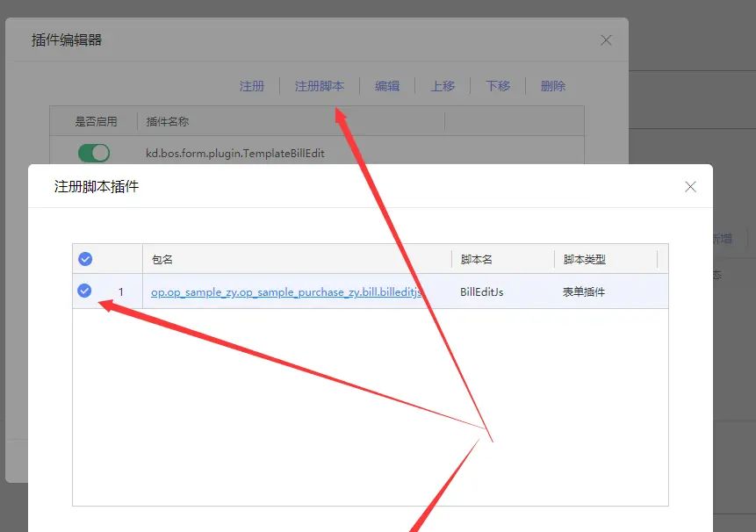Click the 脚本名 column header
Image resolution: width=756 pixels, height=532 pixels.
coord(477,260)
